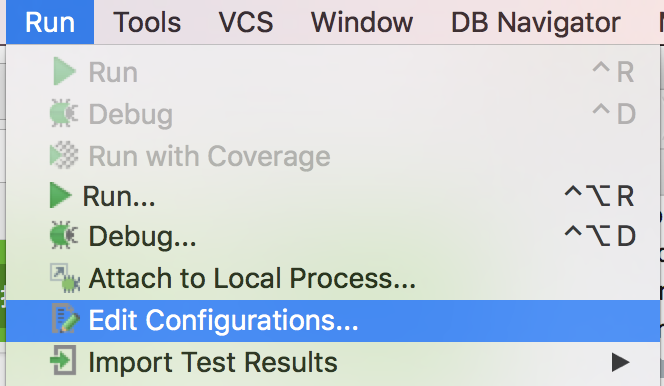
Task: Expand the Import Test Results submenu arrow
Action: [620, 362]
